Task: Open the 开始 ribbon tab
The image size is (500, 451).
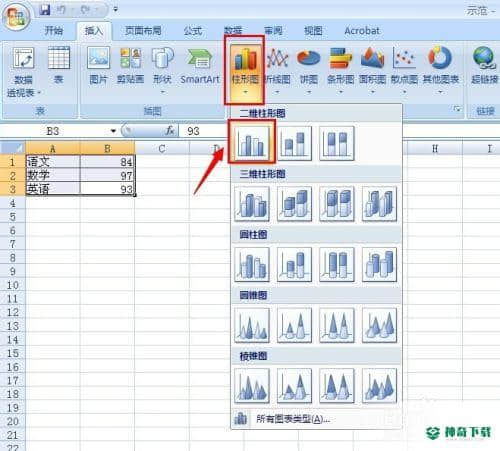Action: (x=54, y=31)
